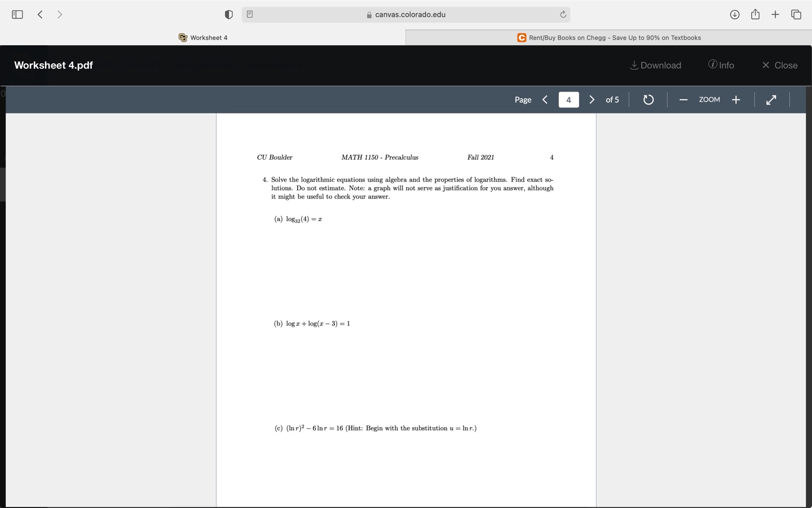Advance to page 5 with the arrow
This screenshot has height=508, width=812.
[x=592, y=99]
